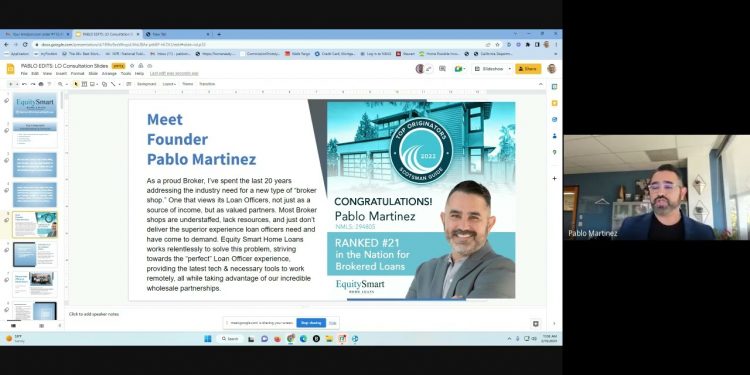
Task: Hide the side panel arrow at bottom right
Action: pyautogui.click(x=554, y=324)
